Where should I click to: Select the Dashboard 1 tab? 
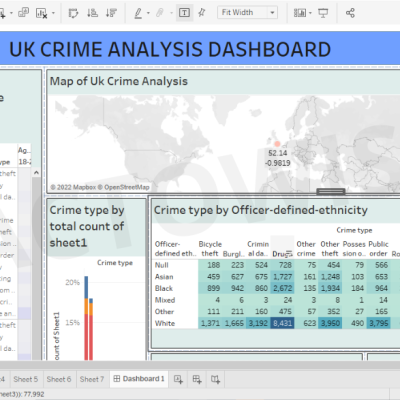pos(139,379)
